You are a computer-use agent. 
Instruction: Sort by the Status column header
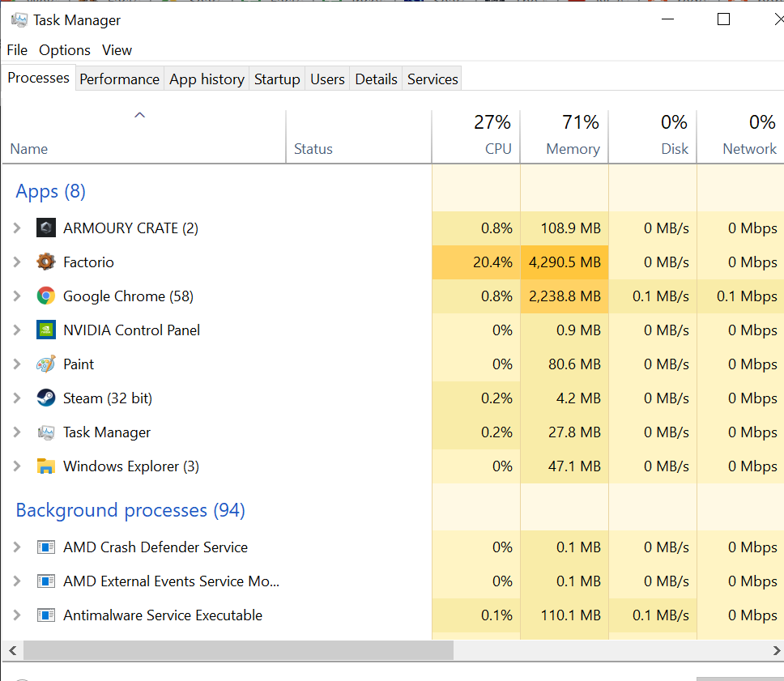pos(359,137)
